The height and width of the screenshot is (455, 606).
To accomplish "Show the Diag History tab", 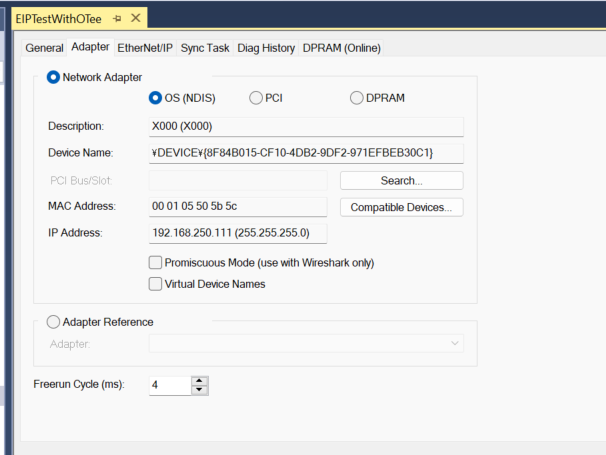I will click(266, 47).
